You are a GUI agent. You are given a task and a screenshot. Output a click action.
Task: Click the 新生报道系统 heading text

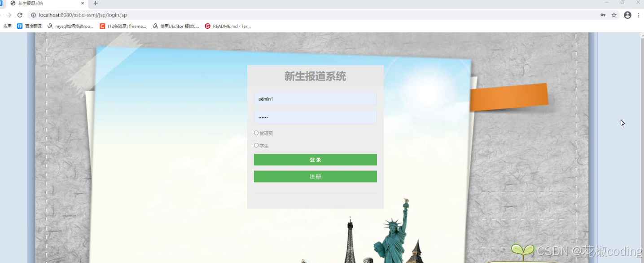click(315, 76)
